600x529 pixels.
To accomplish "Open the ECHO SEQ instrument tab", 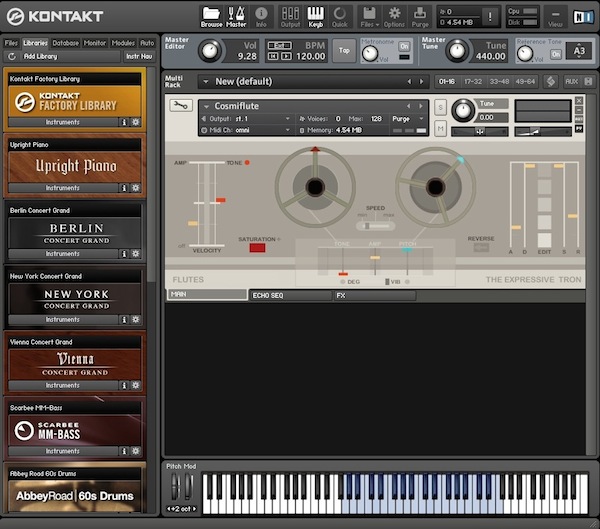I will coord(290,296).
